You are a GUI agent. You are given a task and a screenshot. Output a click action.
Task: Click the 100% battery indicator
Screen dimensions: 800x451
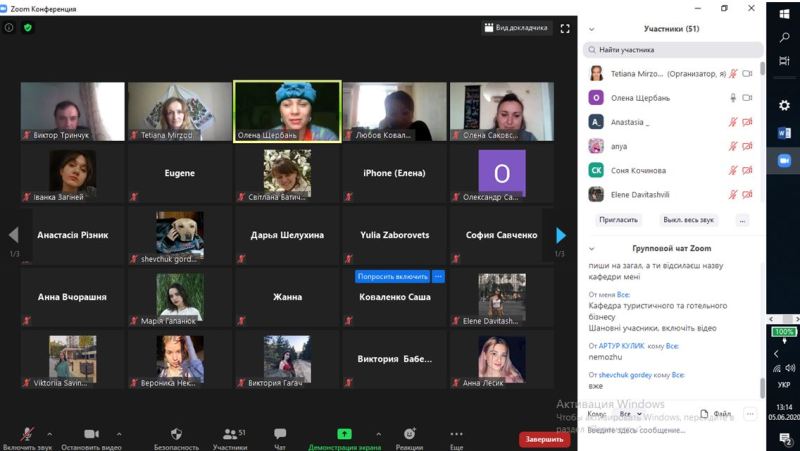coord(783,332)
